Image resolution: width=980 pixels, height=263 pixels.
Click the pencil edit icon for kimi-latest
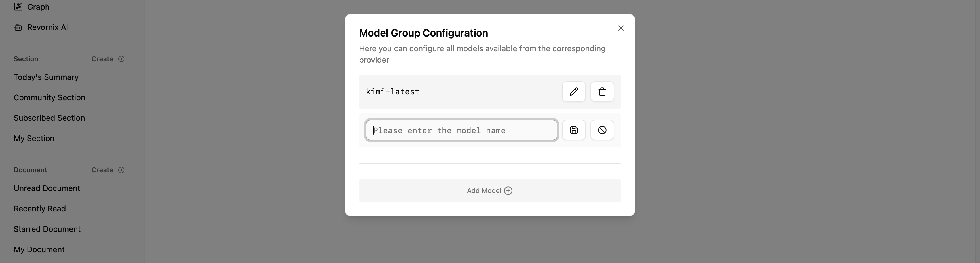574,92
